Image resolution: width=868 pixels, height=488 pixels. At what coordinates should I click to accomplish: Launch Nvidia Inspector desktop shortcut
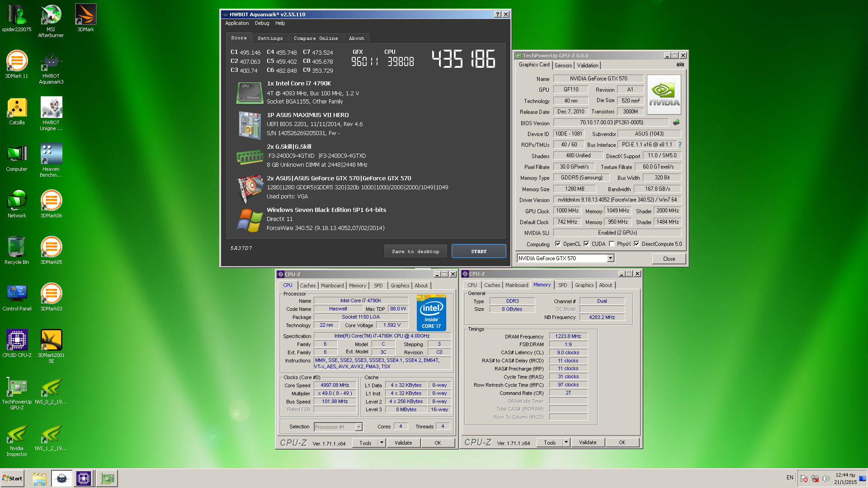(x=17, y=440)
